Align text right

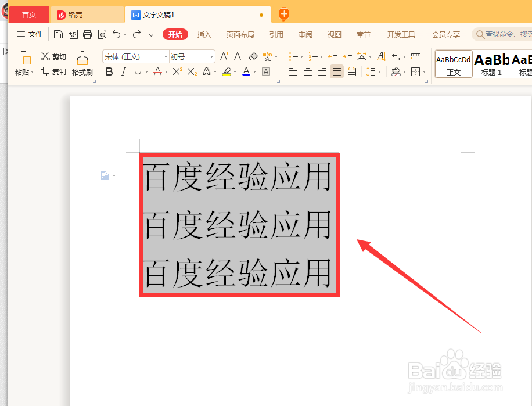[322, 71]
